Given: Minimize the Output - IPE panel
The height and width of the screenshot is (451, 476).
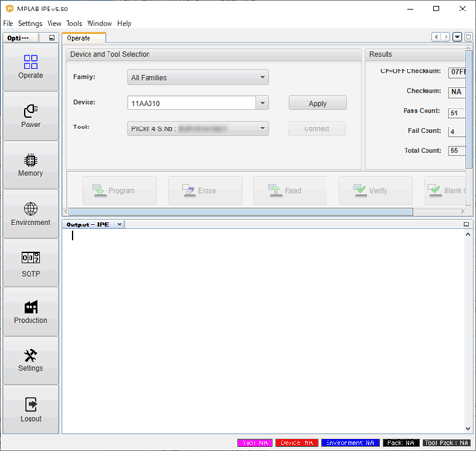Looking at the screenshot, I should 466,225.
